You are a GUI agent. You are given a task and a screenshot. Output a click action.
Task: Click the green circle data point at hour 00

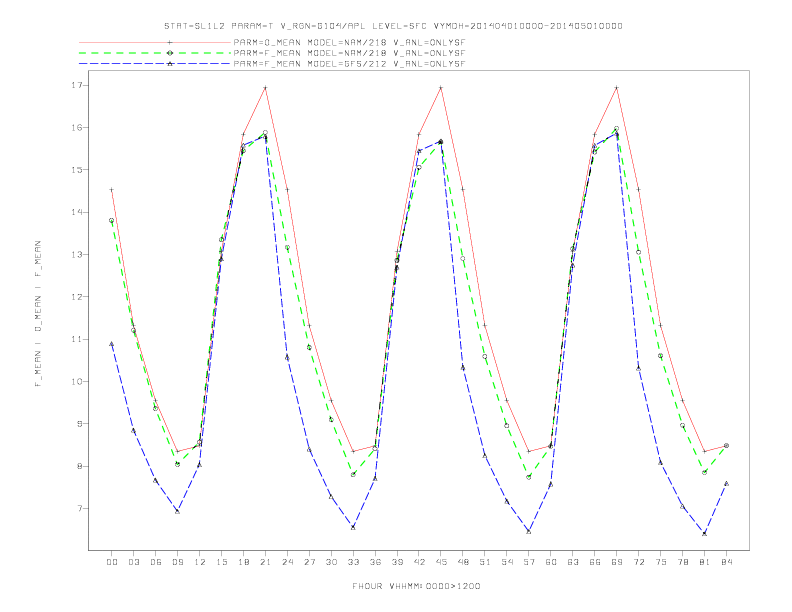(112, 221)
